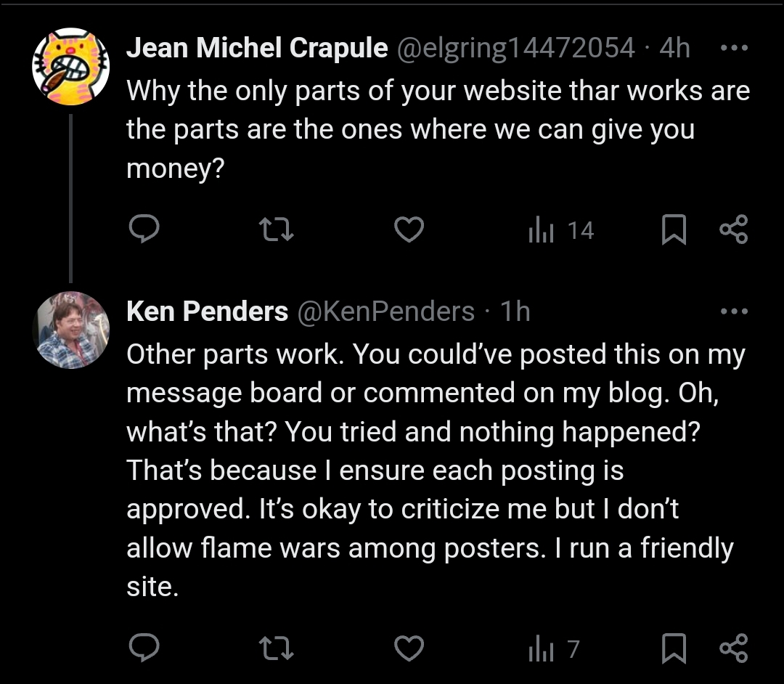Open more options for Ken Penders' tweet
The height and width of the screenshot is (684, 784).
[734, 312]
